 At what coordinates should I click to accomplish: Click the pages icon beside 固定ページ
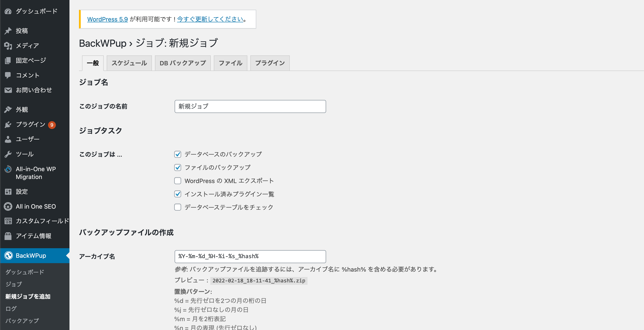(8, 60)
